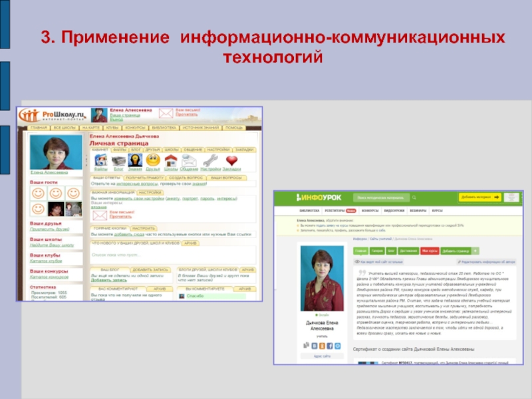Click the интересные вопросы link

(137, 184)
